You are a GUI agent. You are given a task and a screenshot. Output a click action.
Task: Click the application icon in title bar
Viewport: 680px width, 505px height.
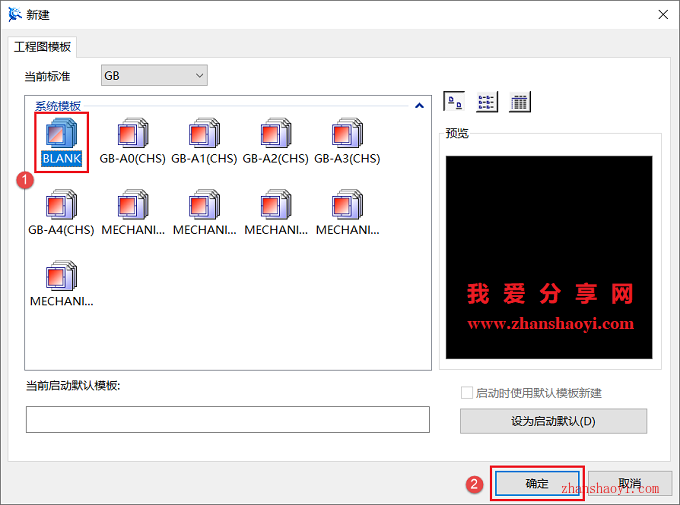(14, 15)
